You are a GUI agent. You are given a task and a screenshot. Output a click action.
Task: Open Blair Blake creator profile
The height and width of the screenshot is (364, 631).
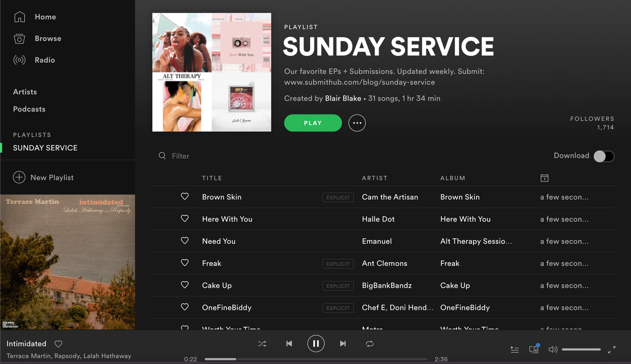[343, 98]
